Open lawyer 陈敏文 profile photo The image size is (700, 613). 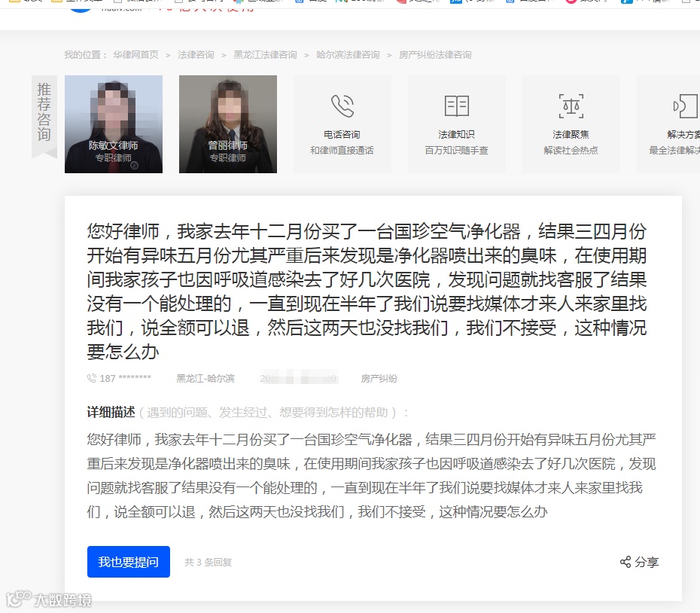point(114,124)
